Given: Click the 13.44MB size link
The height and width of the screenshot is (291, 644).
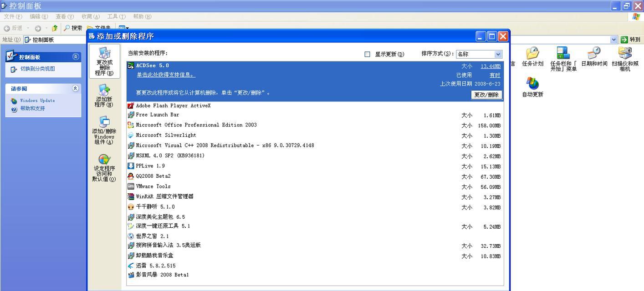Looking at the screenshot, I should tap(491, 66).
